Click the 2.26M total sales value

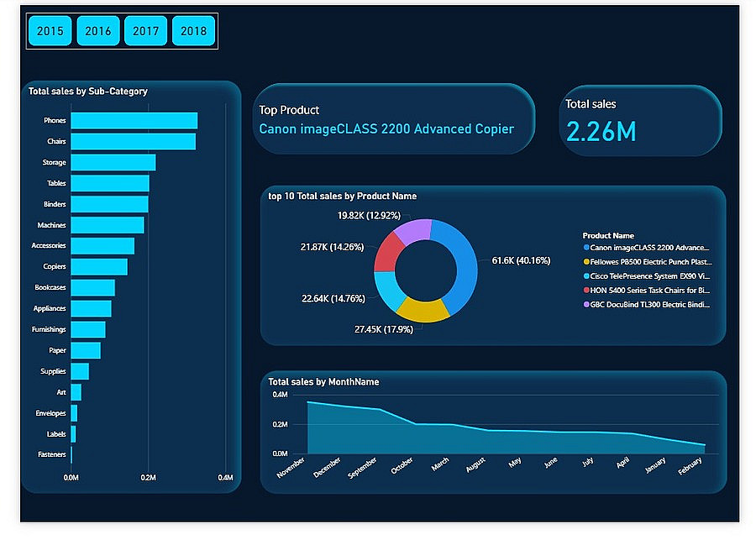pos(601,131)
